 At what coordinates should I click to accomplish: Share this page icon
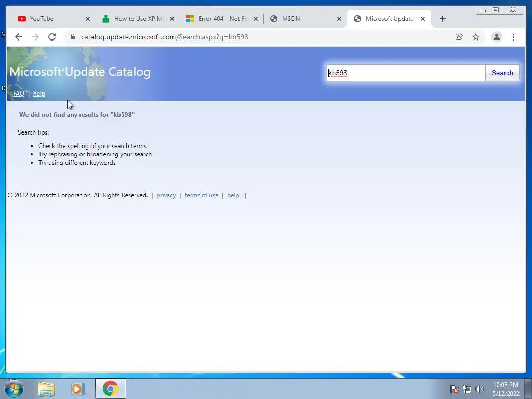coord(459,37)
